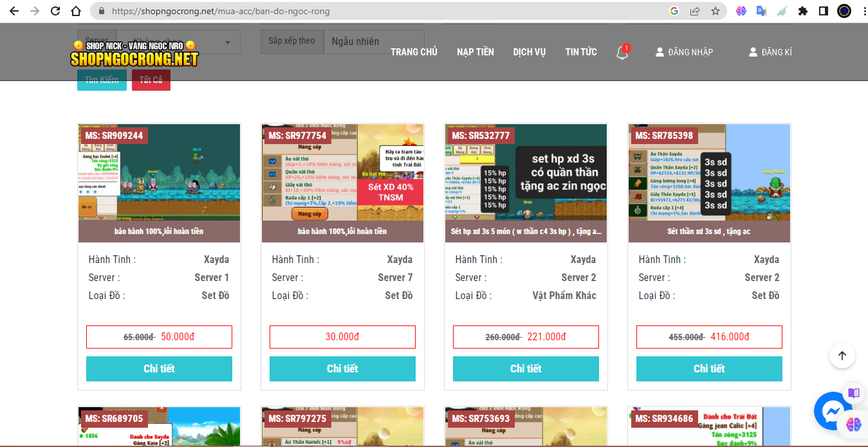Image resolution: width=868 pixels, height=447 pixels.
Task: Reload the current page
Action: click(55, 11)
